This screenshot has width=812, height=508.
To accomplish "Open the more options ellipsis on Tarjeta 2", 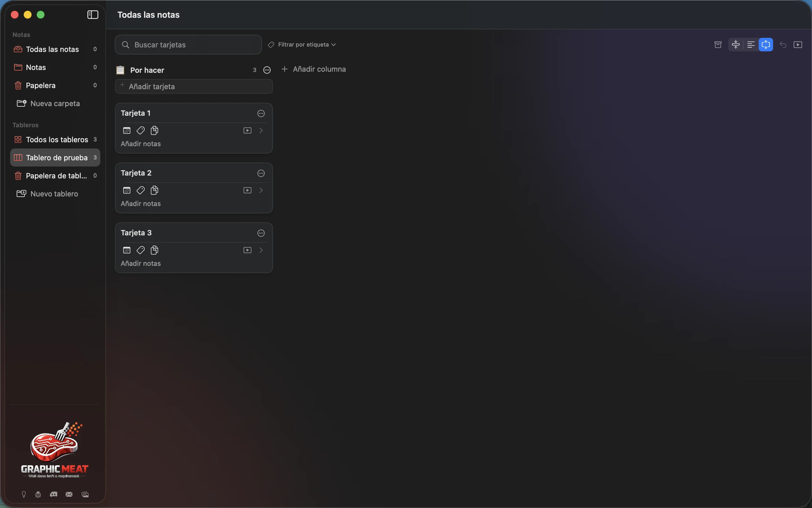I will click(261, 173).
